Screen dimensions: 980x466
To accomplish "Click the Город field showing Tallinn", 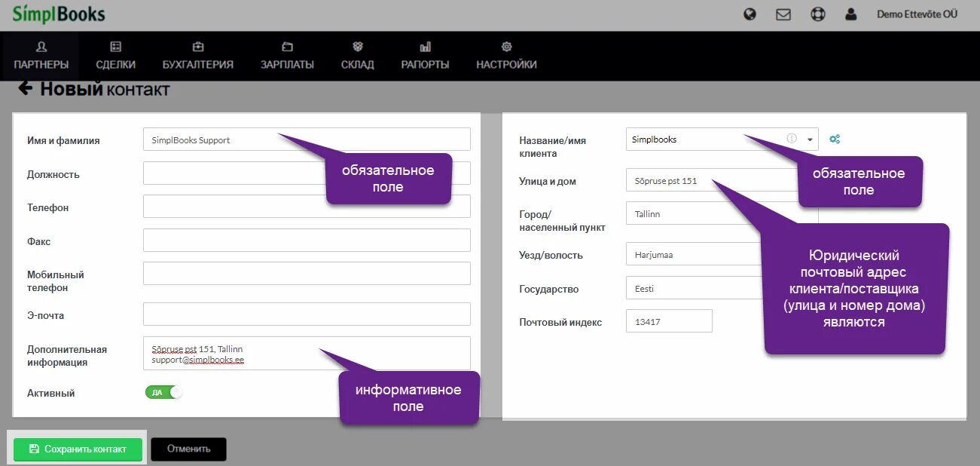I will click(x=722, y=213).
